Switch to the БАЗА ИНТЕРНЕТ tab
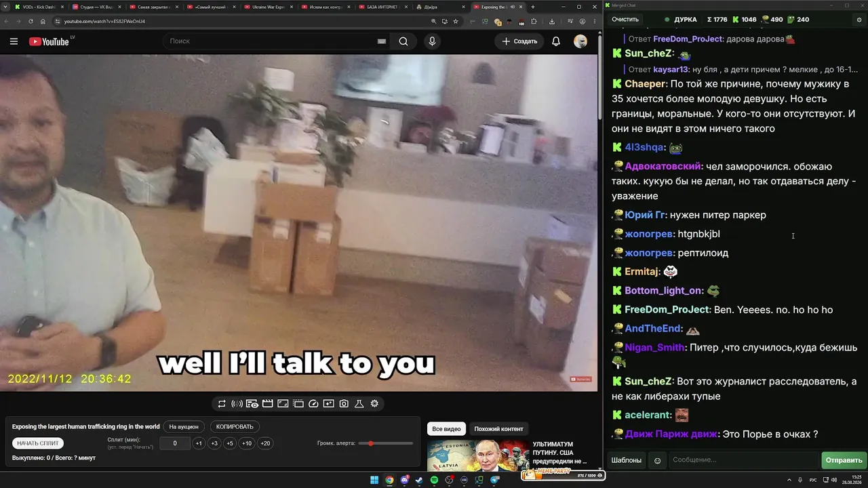This screenshot has width=868, height=488. coord(383,7)
